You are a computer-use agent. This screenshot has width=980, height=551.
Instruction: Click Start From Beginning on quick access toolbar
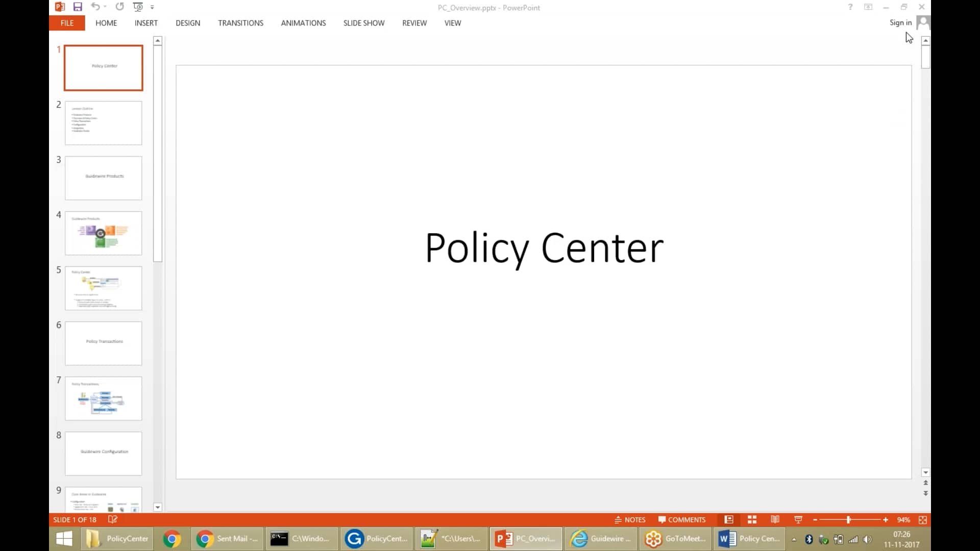point(137,7)
